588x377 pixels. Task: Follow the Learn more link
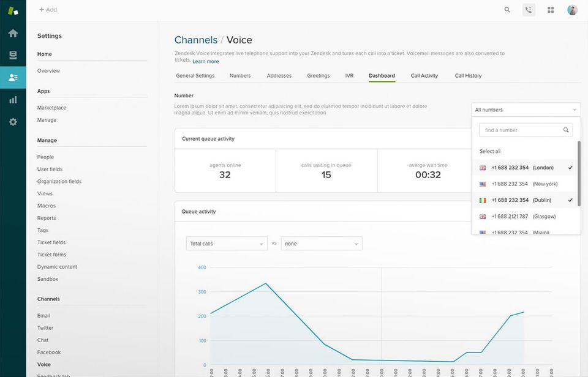click(206, 61)
